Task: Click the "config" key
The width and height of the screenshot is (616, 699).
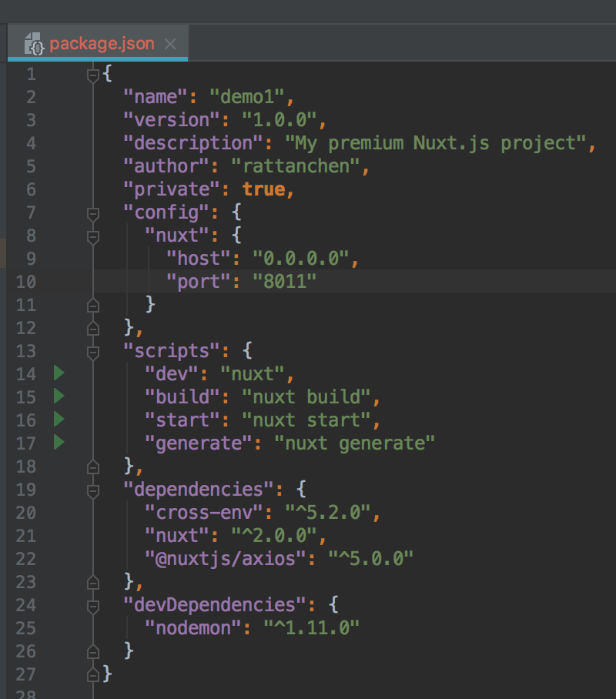Action: coord(167,212)
